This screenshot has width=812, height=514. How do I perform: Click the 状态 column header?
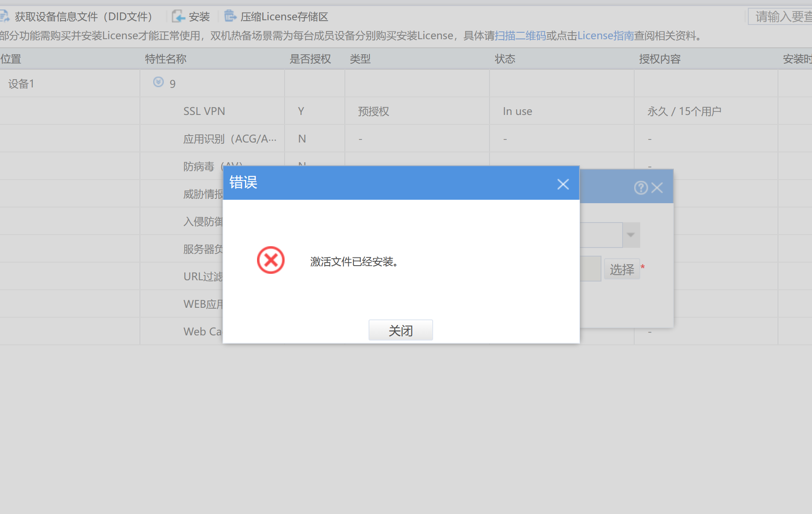click(505, 59)
